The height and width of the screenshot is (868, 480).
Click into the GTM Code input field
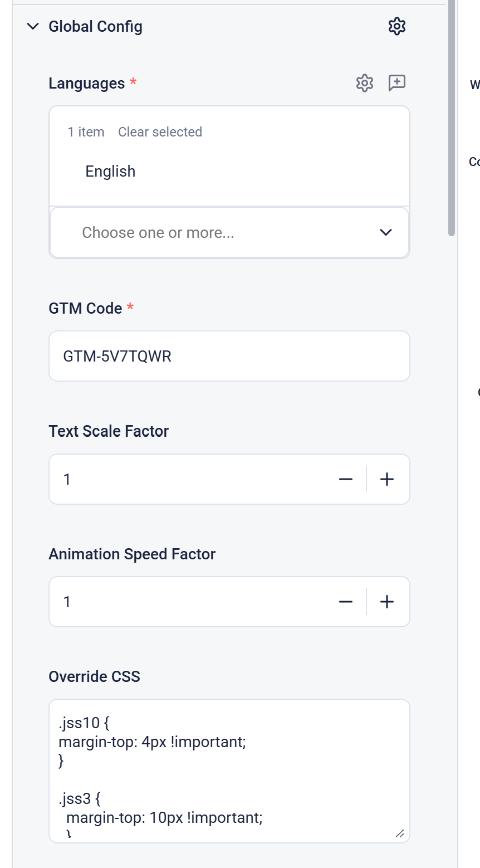point(229,356)
